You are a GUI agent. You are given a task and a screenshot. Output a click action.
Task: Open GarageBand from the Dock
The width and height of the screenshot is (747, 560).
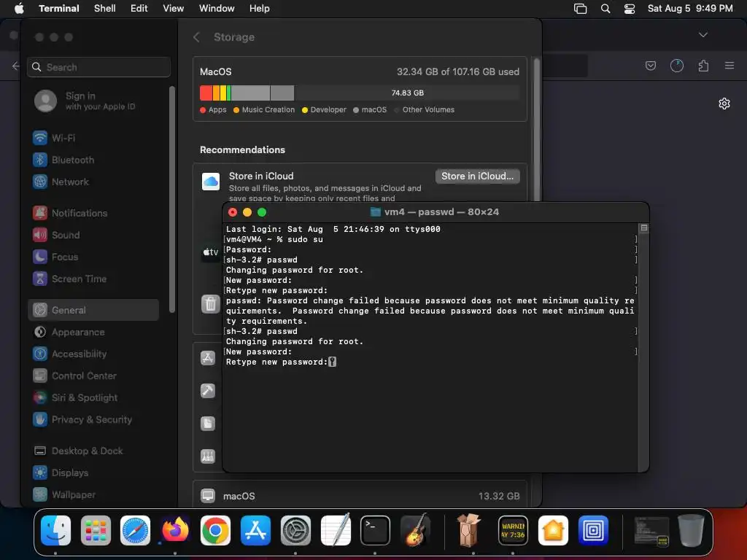pyautogui.click(x=415, y=531)
